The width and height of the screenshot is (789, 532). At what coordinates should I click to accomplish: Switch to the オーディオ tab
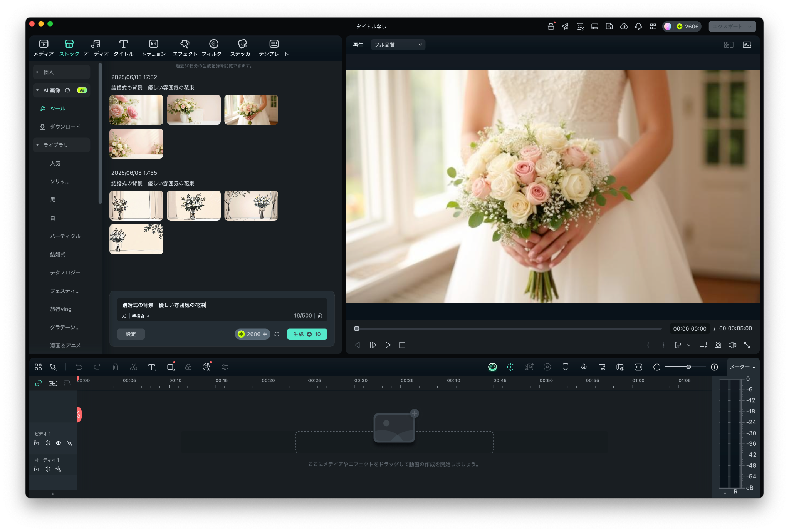96,48
